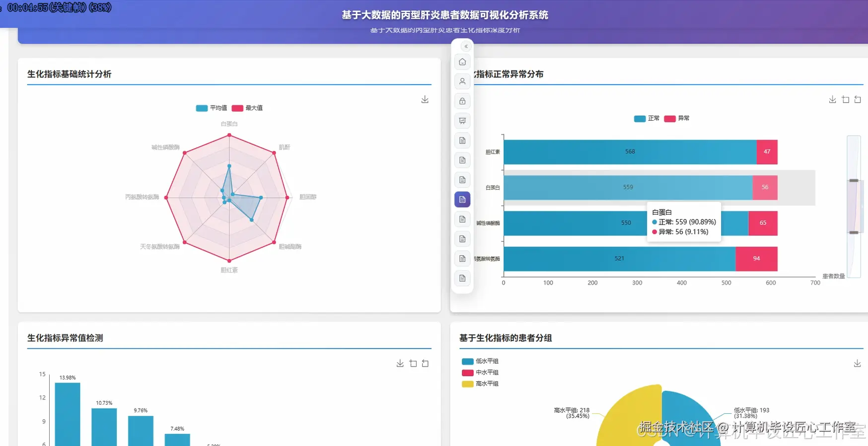
Task: Click the outlier bar labeled 9.76%
Action: tap(141, 431)
